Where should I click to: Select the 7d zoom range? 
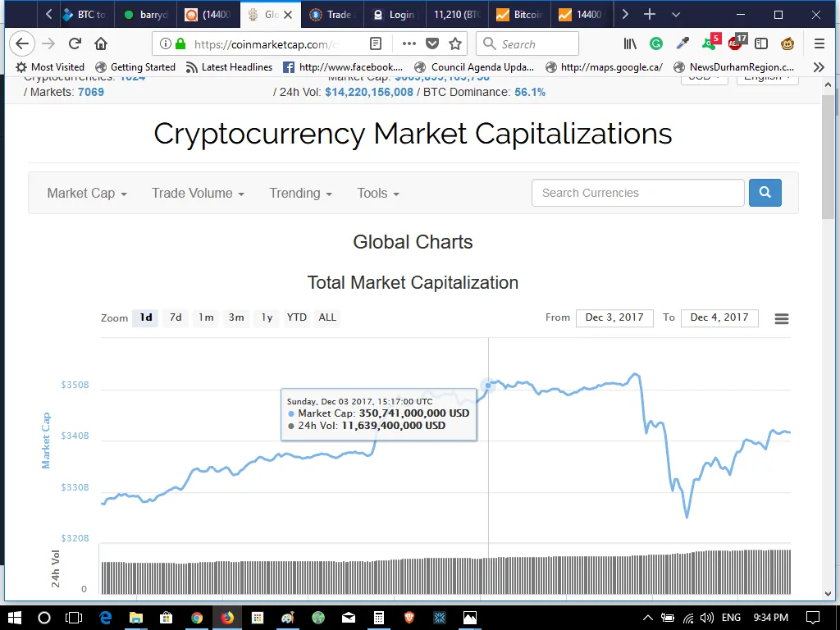176,317
